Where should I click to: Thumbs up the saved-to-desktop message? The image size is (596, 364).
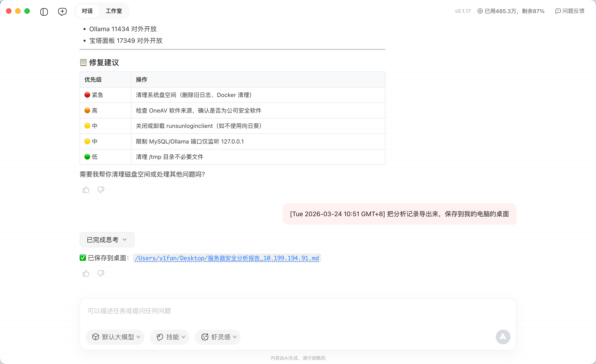[86, 273]
